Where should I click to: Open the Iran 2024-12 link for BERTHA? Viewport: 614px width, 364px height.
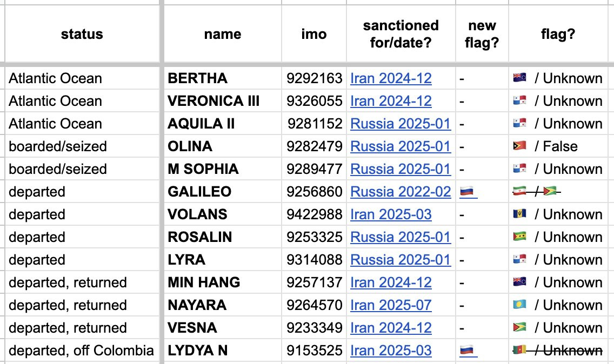tap(391, 78)
